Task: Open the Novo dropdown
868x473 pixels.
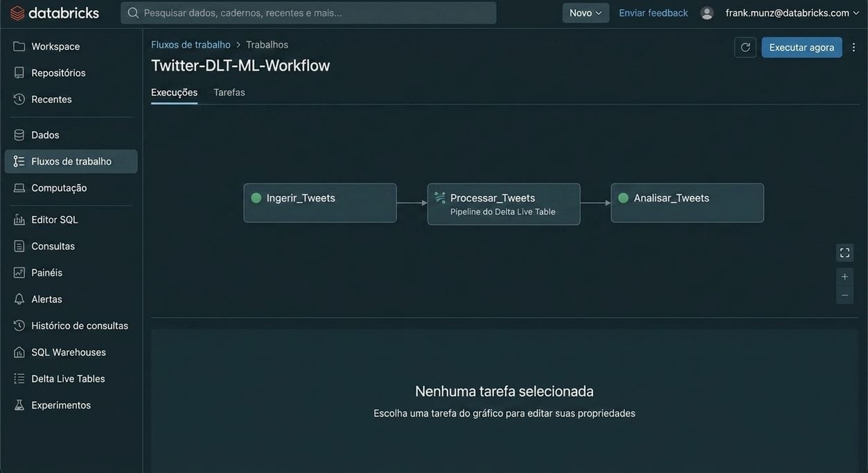Action: [586, 12]
